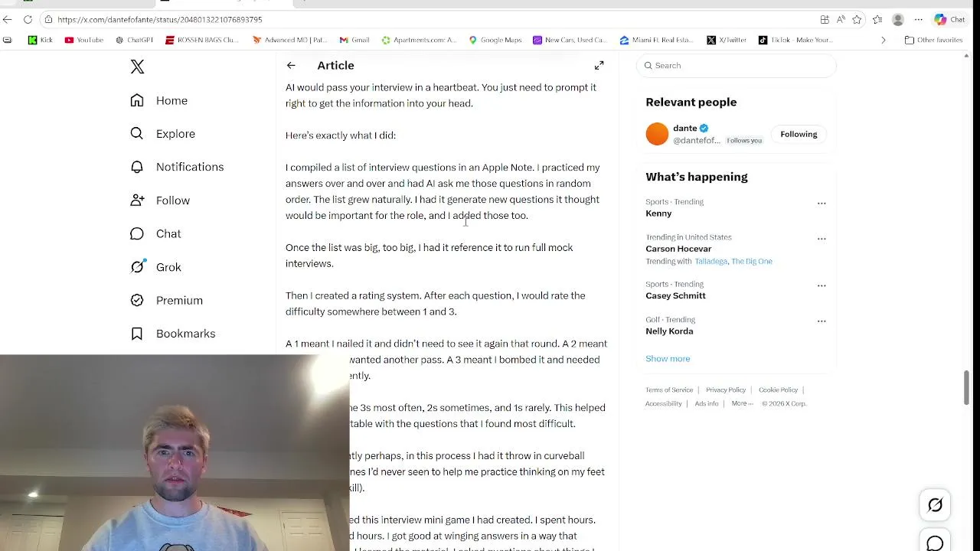The image size is (980, 551).
Task: Open the YouTube bookmark
Action: pos(84,40)
